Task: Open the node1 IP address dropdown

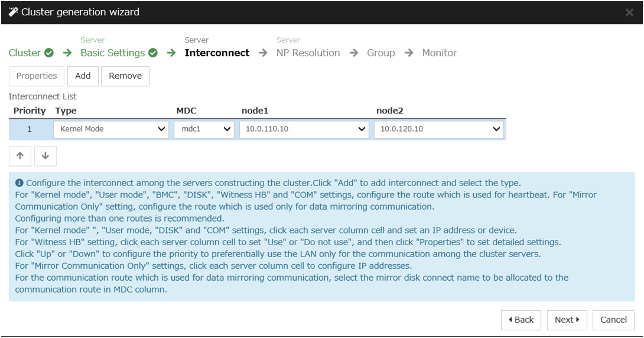Action: 304,129
